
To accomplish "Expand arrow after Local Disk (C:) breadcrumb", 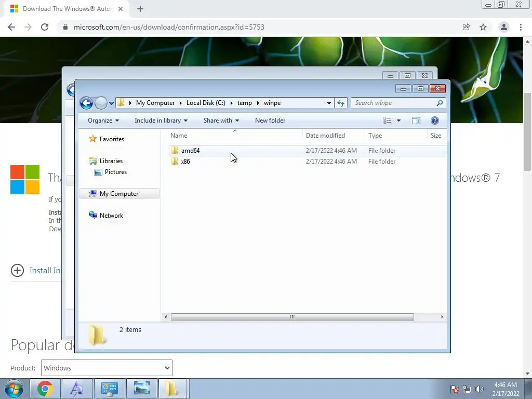I will [x=231, y=103].
